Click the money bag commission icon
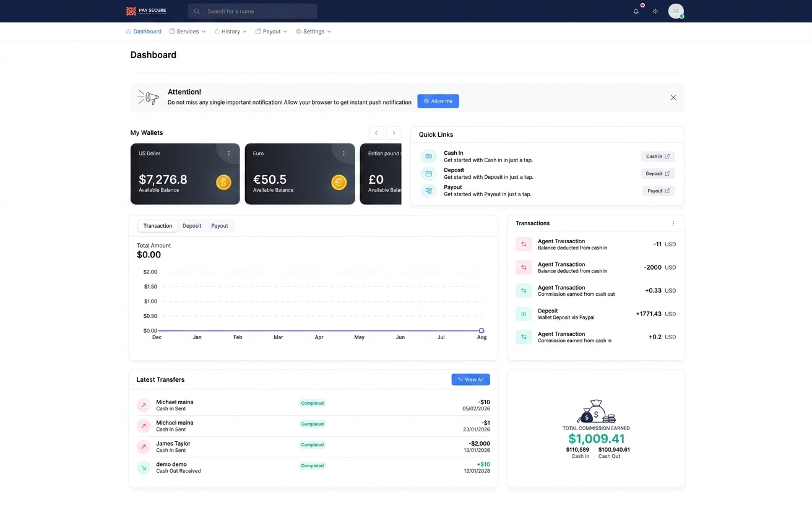The image size is (812, 505). (596, 412)
